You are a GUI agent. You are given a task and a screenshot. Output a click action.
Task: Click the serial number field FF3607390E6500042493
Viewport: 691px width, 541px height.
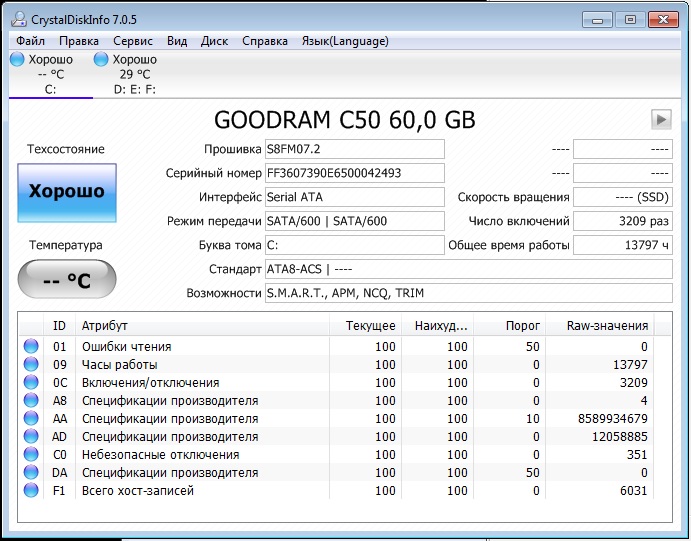[x=354, y=173]
